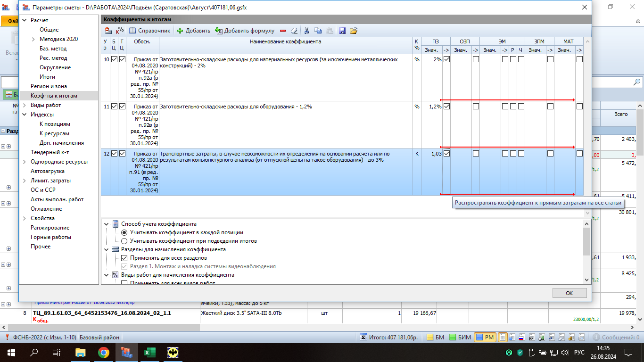Click the copy icon in coefficients toolbar
Viewport: 644px width, 362px height.
[x=318, y=31]
